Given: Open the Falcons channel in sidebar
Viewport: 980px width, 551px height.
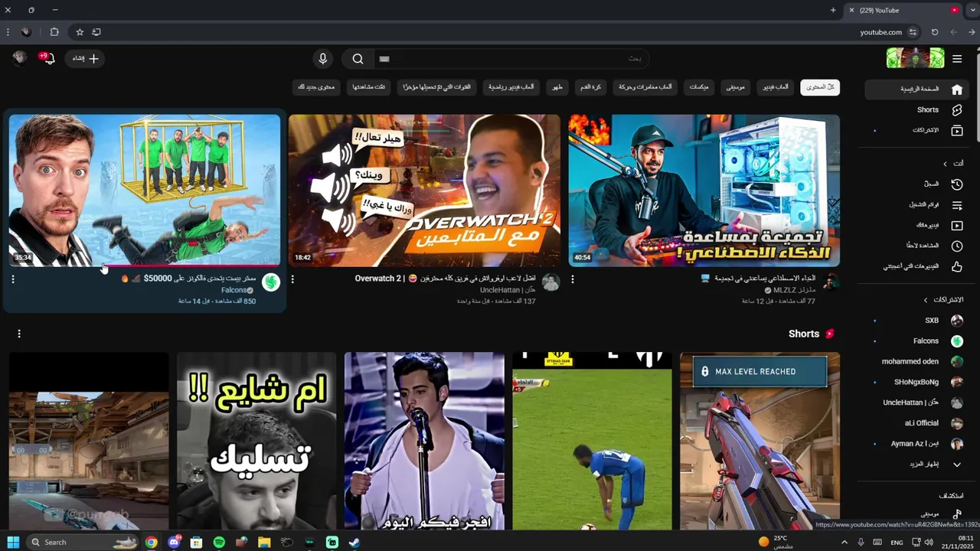Looking at the screenshot, I should (916, 341).
